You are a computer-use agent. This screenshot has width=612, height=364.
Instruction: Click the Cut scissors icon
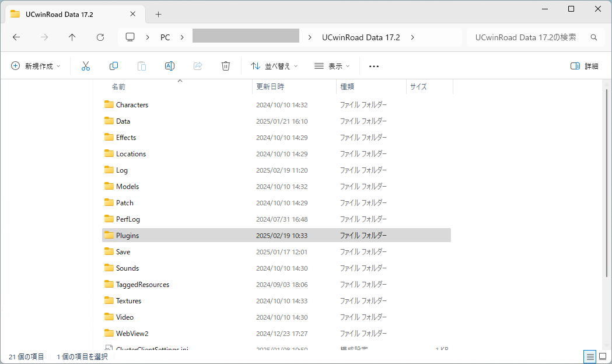[86, 66]
